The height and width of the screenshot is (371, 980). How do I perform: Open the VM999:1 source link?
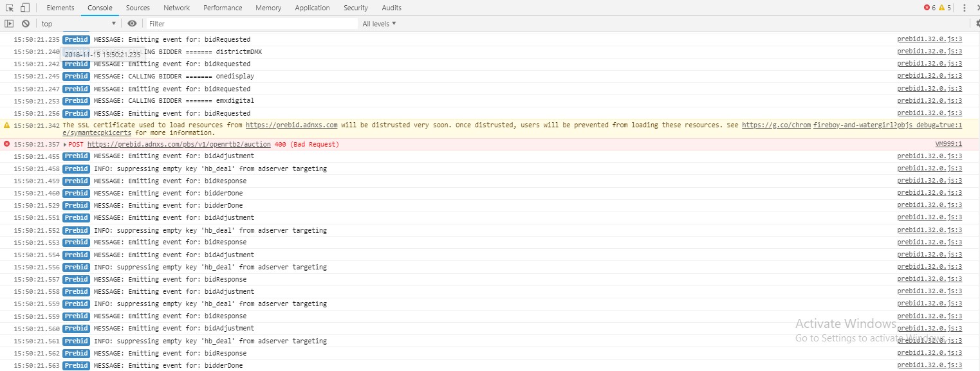click(x=948, y=144)
